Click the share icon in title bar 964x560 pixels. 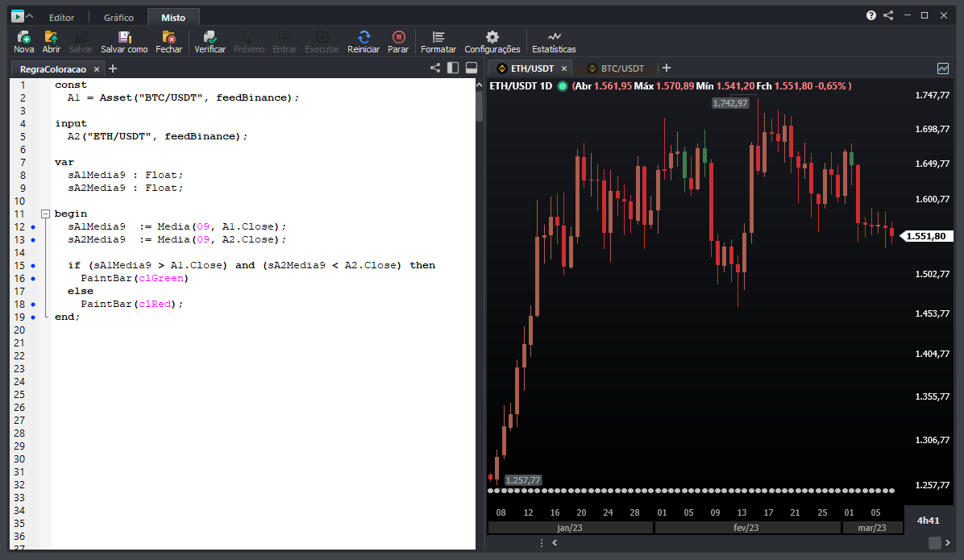click(x=888, y=15)
